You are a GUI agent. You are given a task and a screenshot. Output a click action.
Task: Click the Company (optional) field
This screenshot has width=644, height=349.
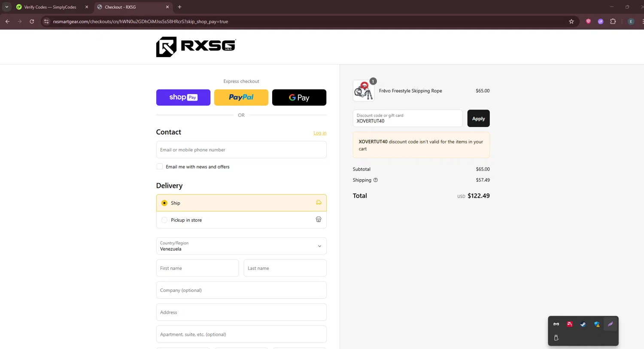coord(241,290)
